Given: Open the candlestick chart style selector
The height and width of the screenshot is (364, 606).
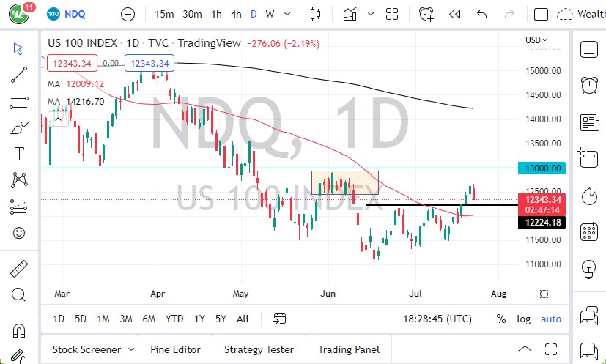Looking at the screenshot, I should click(316, 14).
